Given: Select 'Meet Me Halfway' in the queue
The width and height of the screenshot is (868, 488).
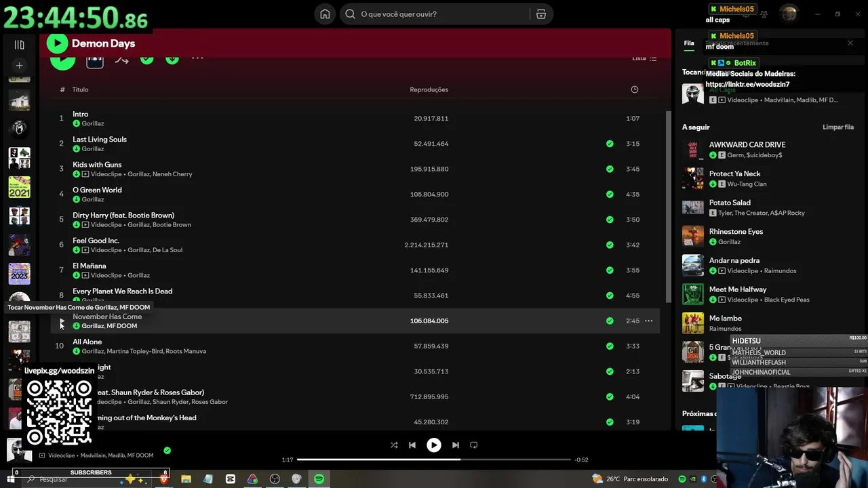Looking at the screenshot, I should (738, 289).
